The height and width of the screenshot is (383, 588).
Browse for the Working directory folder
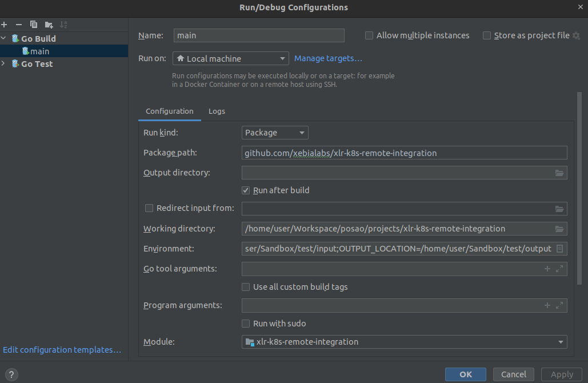pyautogui.click(x=559, y=229)
